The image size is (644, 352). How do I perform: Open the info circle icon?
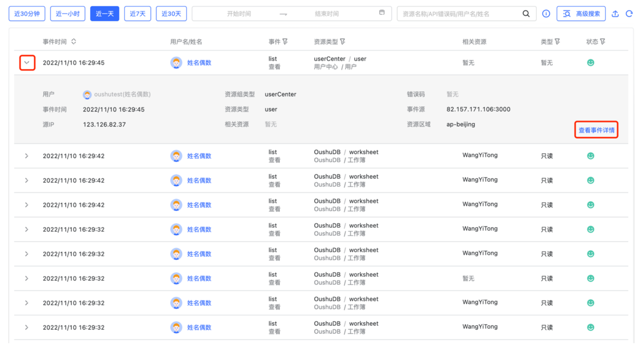(x=546, y=14)
